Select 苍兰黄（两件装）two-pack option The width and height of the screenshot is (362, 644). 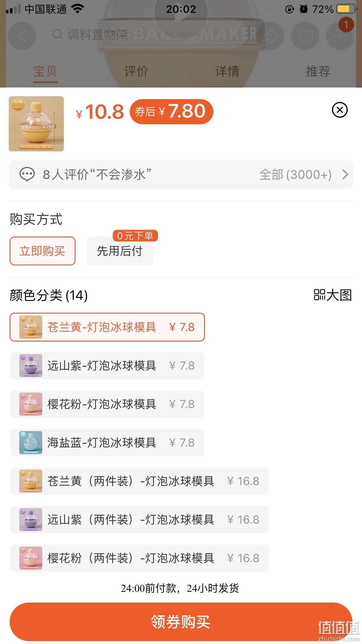140,481
